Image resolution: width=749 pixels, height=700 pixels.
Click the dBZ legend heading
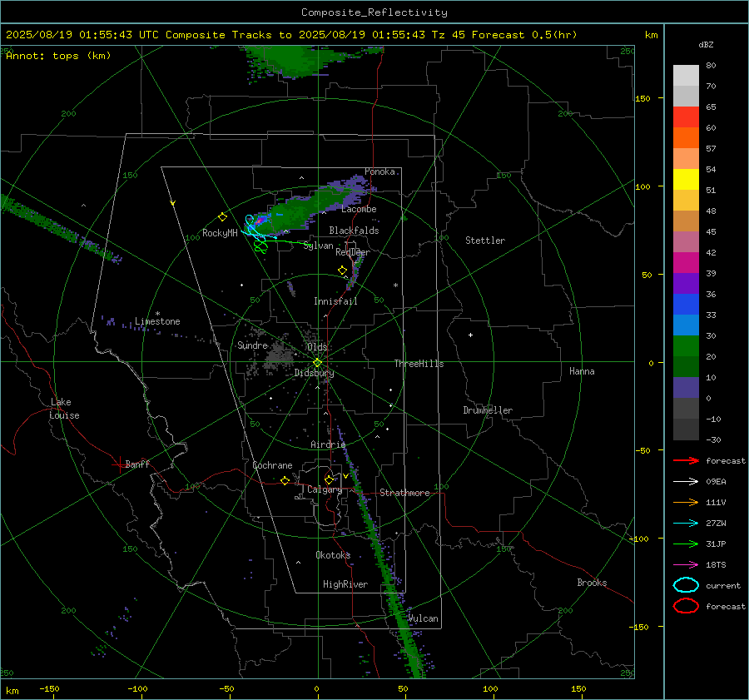coord(706,44)
